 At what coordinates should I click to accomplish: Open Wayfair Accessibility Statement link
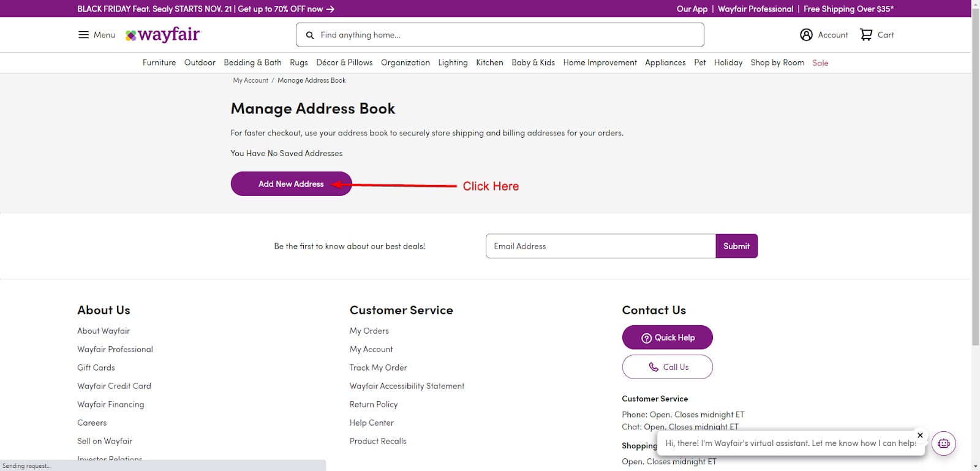(407, 386)
